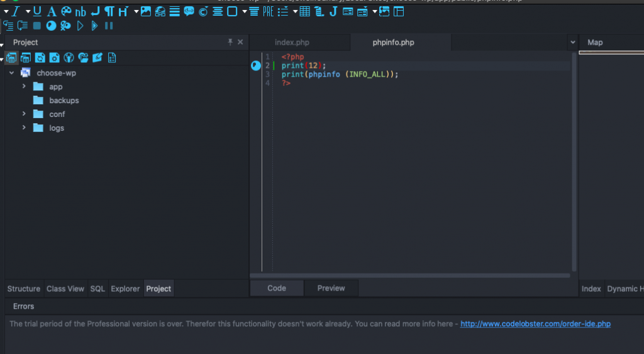The height and width of the screenshot is (354, 644).
Task: Insert a heading with the H icon
Action: (x=123, y=11)
